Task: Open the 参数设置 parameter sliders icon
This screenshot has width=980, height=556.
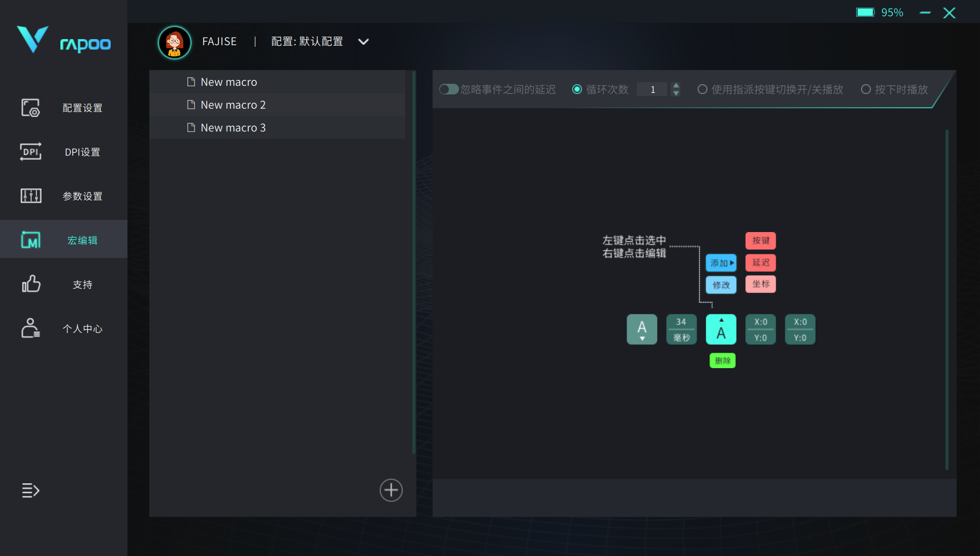Action: click(30, 195)
